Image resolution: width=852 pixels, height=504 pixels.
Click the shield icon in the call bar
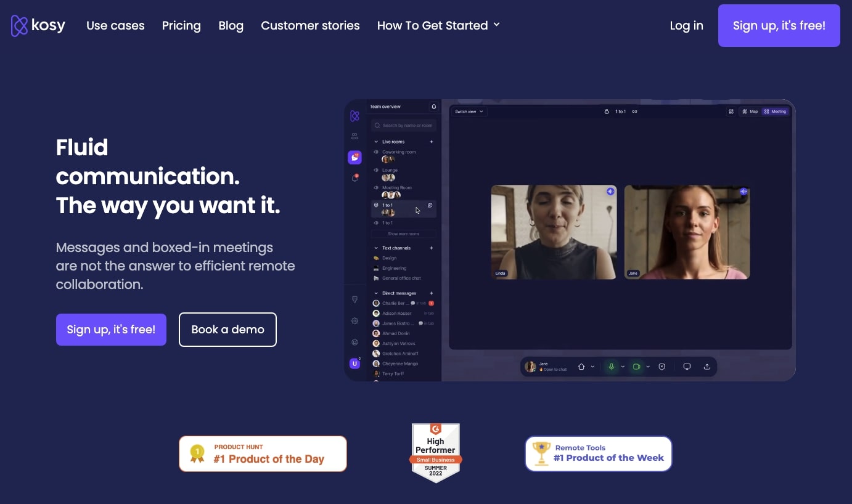662,367
